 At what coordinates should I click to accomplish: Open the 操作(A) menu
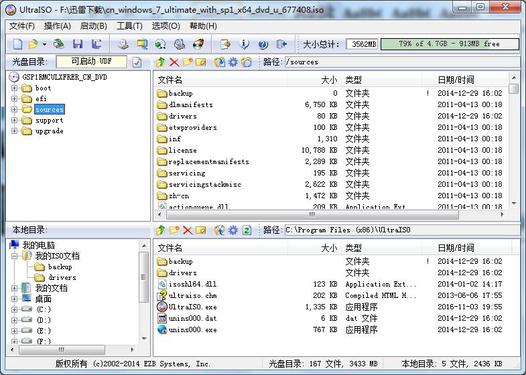point(58,26)
